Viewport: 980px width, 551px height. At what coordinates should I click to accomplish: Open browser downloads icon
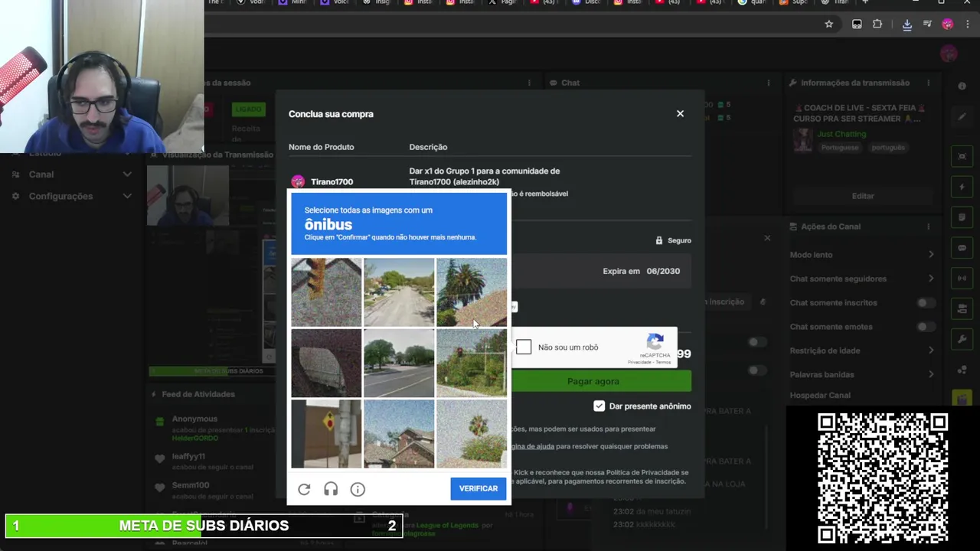tap(906, 24)
